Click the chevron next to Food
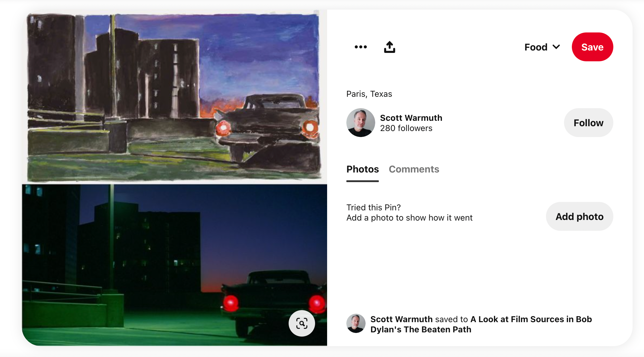This screenshot has height=357, width=644. click(556, 47)
